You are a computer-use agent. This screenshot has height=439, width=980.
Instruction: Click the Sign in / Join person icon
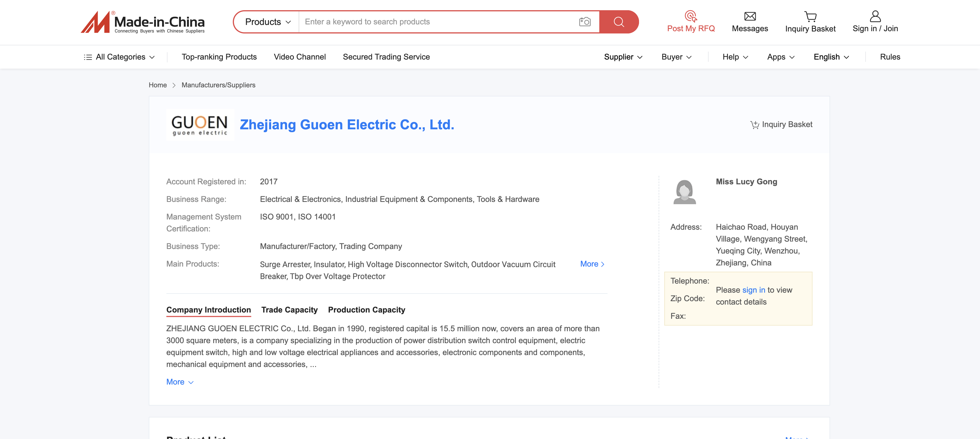tap(875, 16)
